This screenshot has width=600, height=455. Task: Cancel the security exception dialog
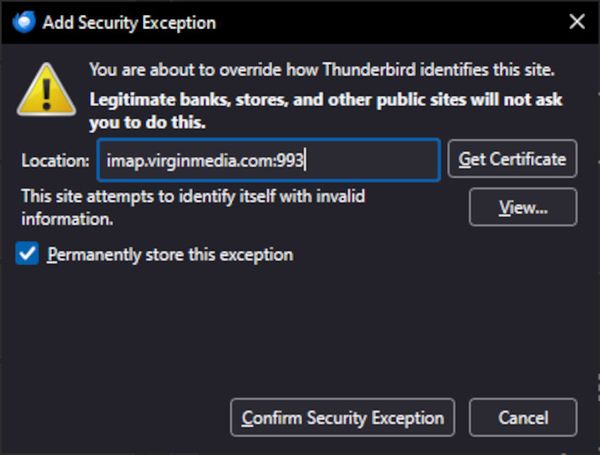(523, 418)
